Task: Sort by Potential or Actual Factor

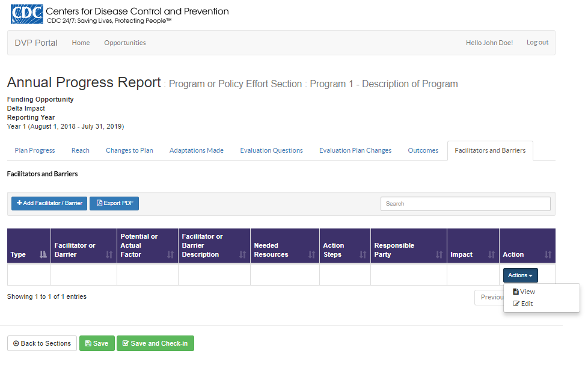Action: [170, 254]
